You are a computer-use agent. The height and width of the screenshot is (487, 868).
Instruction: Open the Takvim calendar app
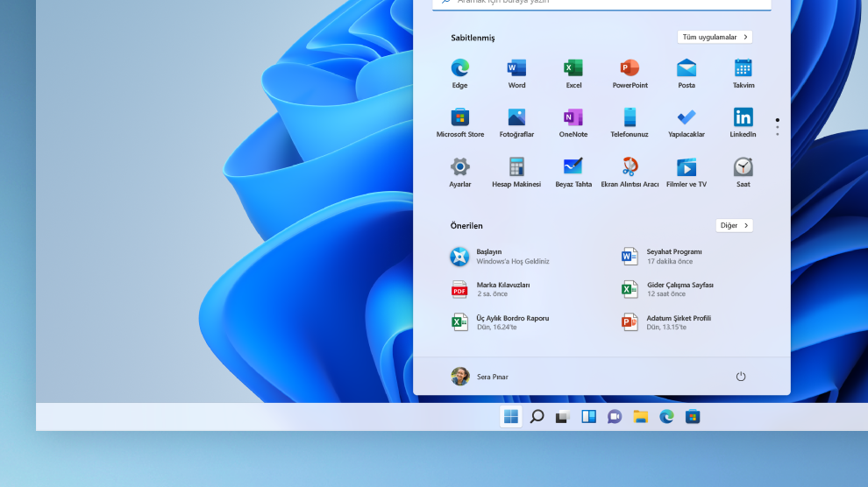tap(743, 74)
